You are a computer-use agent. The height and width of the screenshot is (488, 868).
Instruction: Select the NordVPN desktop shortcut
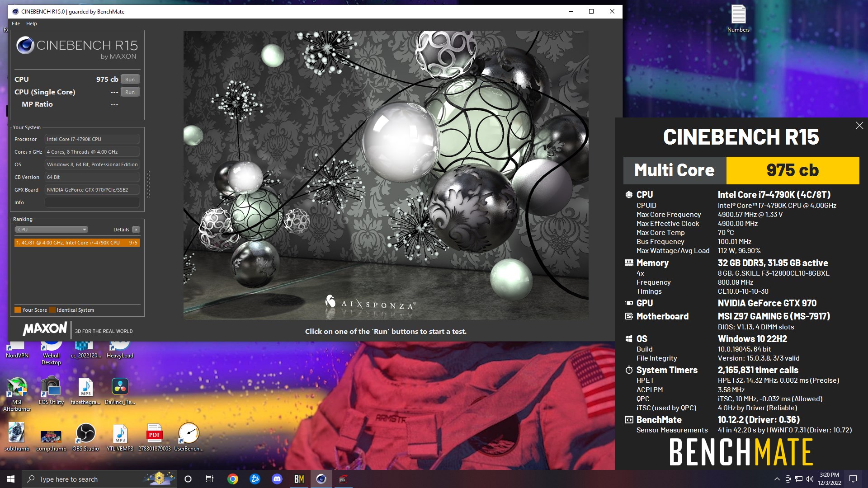(x=17, y=350)
